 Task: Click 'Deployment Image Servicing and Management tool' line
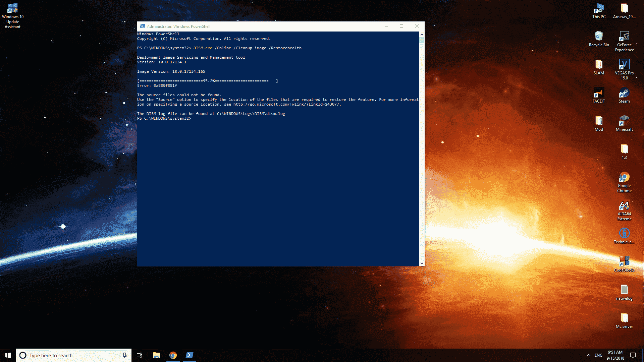coord(191,57)
